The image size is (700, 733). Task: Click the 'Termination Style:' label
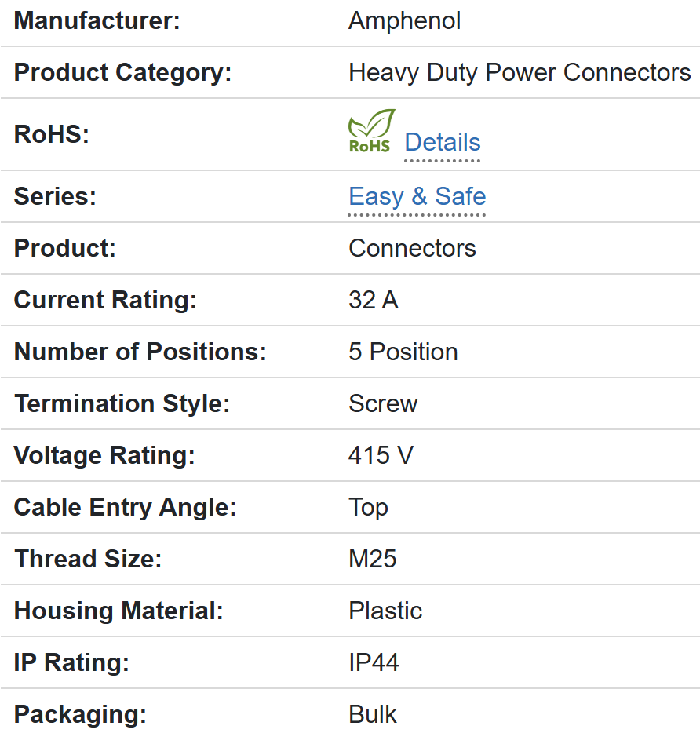coord(122,404)
